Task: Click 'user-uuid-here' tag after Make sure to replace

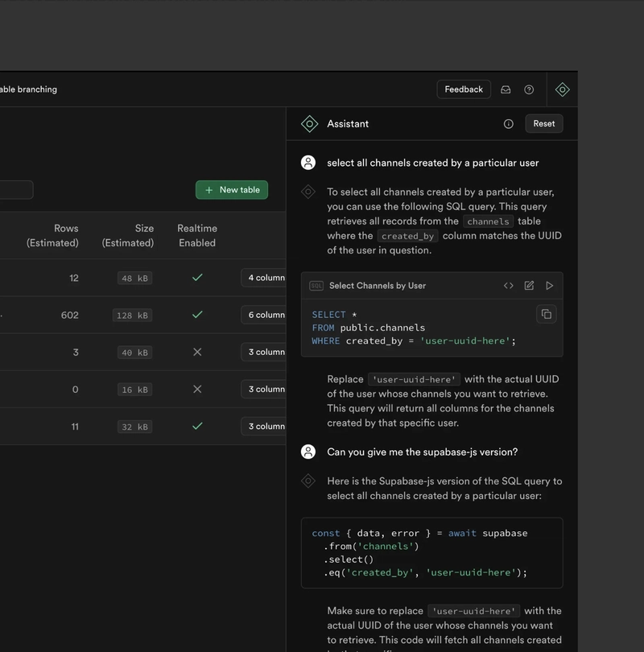Action: click(x=473, y=611)
